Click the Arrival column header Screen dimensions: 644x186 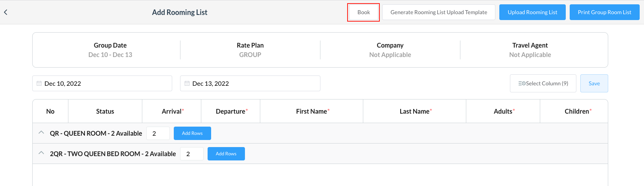[x=172, y=111]
